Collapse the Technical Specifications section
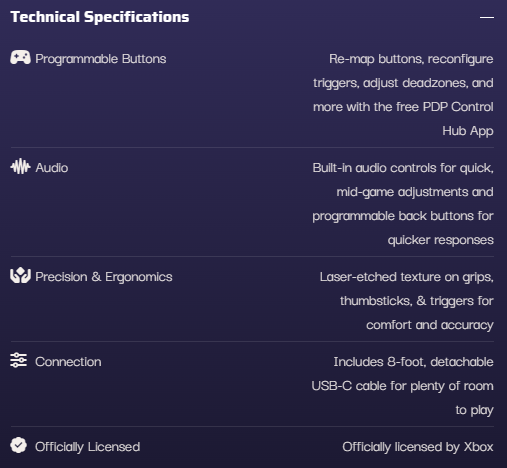Screen dimensions: 507x468 coord(487,17)
